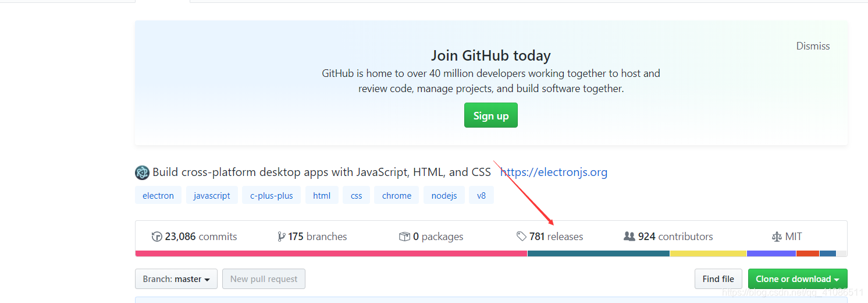Image resolution: width=868 pixels, height=303 pixels.
Task: Click the purple segment of language bar
Action: coord(771,253)
